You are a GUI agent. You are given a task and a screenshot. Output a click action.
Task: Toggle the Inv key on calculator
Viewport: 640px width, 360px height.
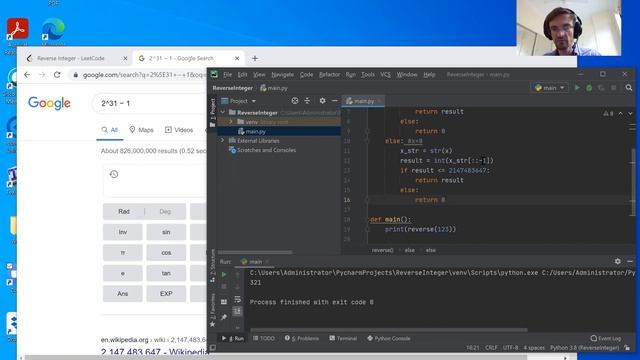point(123,232)
